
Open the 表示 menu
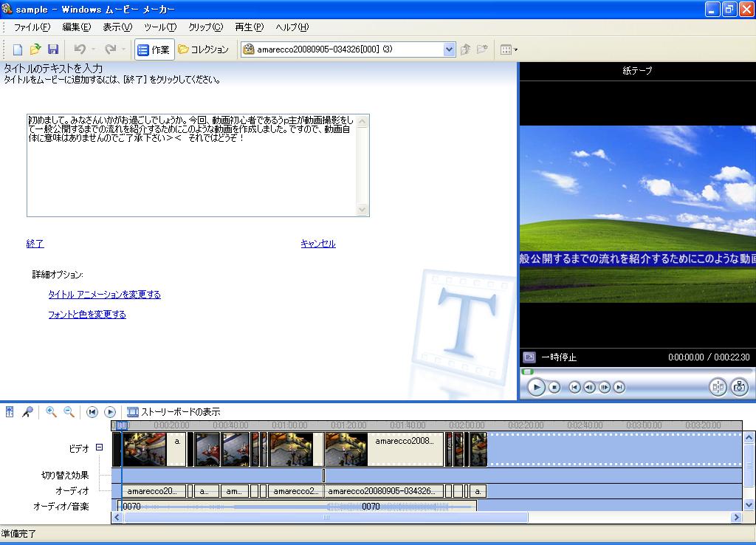click(117, 27)
